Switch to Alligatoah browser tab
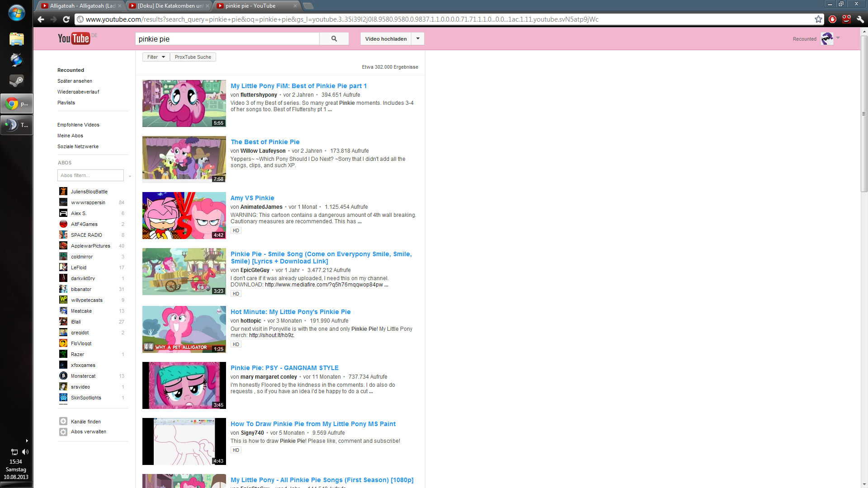Image resolution: width=868 pixels, height=488 pixels. point(81,6)
